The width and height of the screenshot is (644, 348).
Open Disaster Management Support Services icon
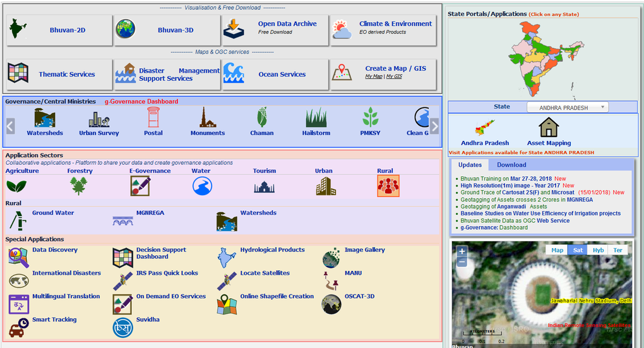click(126, 73)
